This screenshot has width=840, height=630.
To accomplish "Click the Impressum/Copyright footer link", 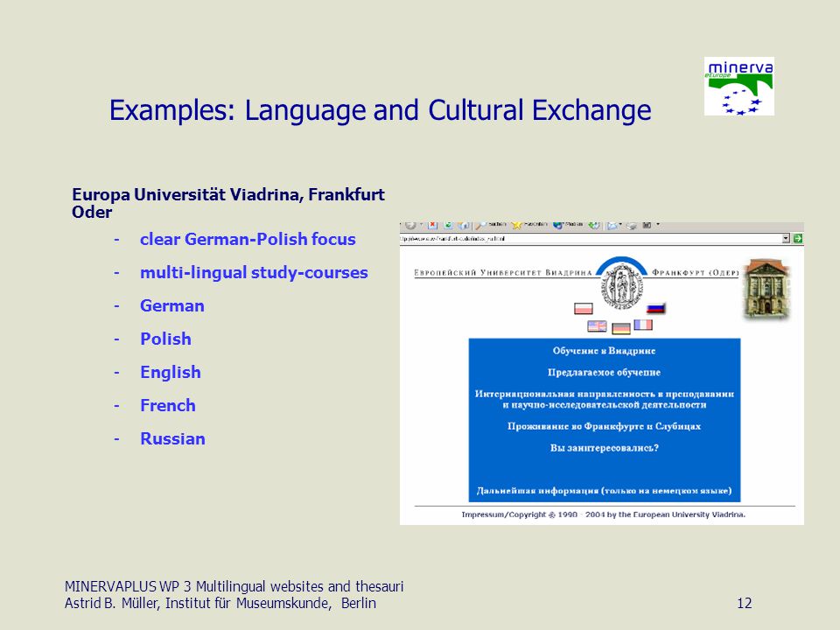I will (604, 514).
